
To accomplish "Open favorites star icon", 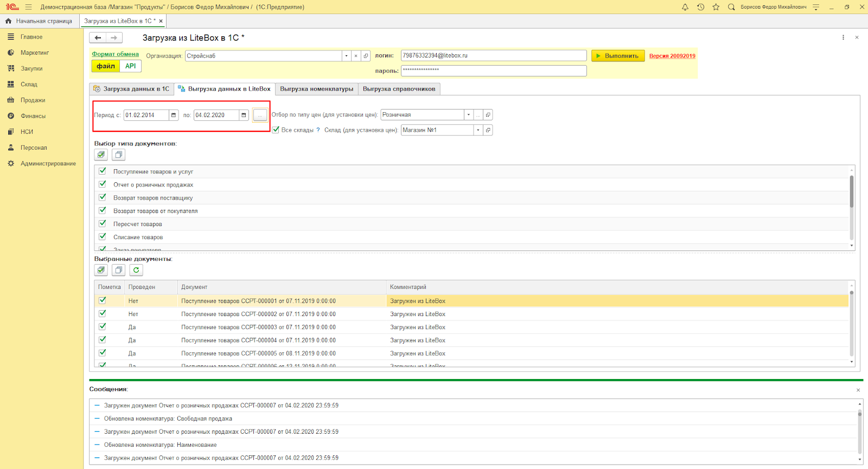I will click(716, 7).
